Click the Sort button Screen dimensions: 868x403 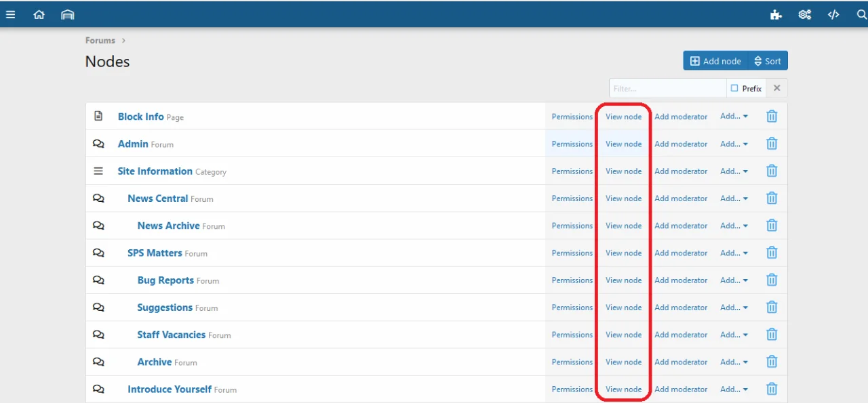768,61
